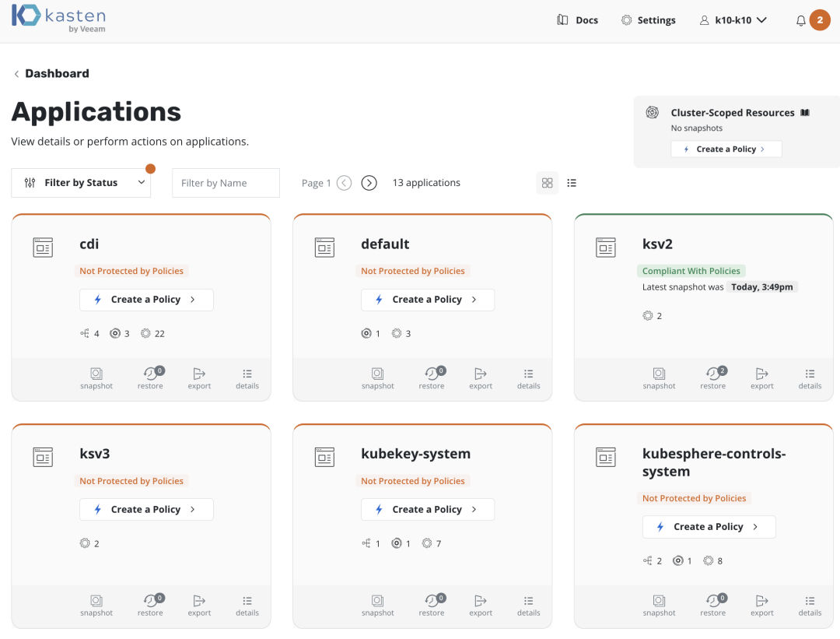Image resolution: width=840 pixels, height=639 pixels.
Task: Expand the k10-k10 user menu
Action: [x=733, y=20]
